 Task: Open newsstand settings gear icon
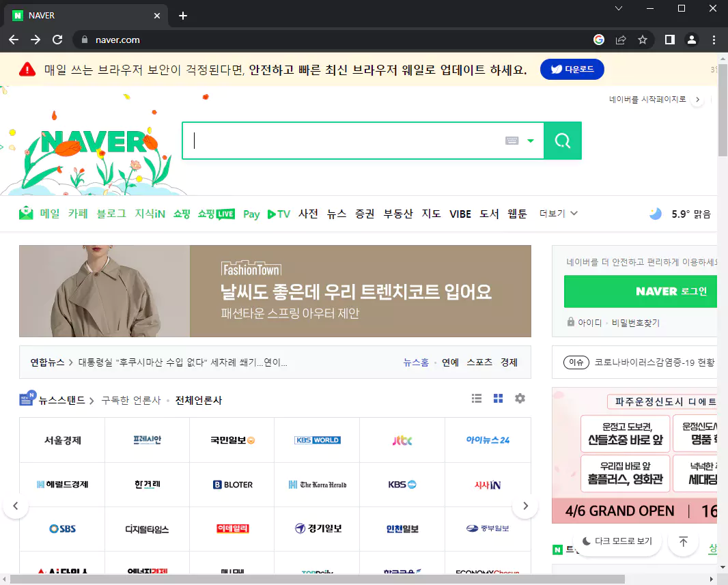pyautogui.click(x=520, y=399)
